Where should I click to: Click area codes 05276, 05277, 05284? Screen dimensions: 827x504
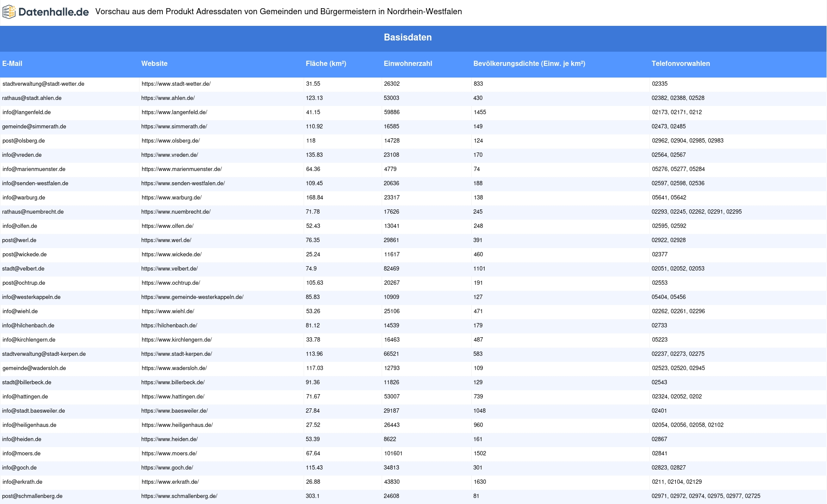(678, 169)
